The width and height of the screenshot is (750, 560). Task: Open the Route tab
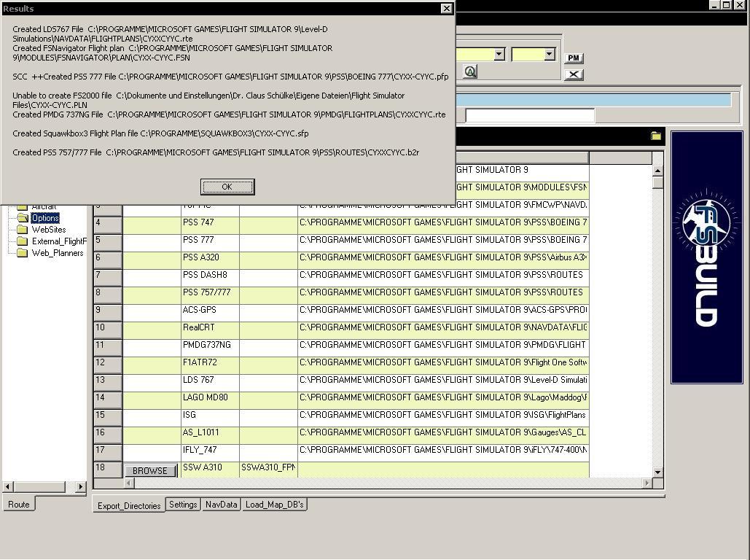(19, 504)
